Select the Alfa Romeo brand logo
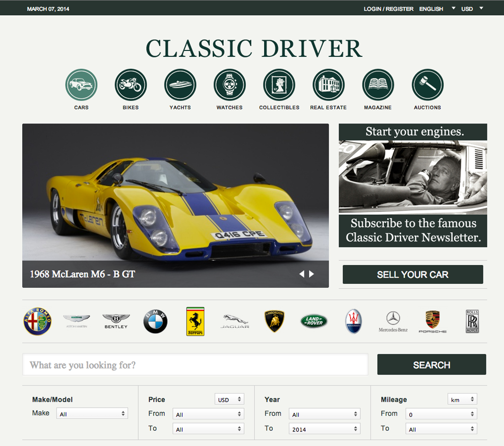This screenshot has width=504, height=446. [x=37, y=322]
